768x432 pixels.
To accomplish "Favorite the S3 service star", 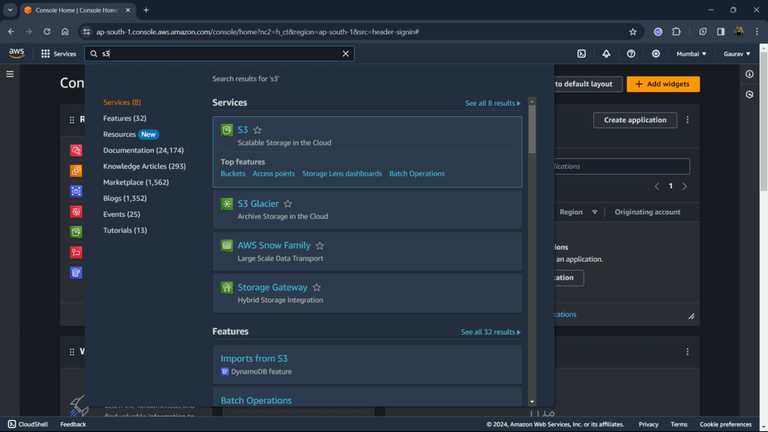I will (x=258, y=130).
